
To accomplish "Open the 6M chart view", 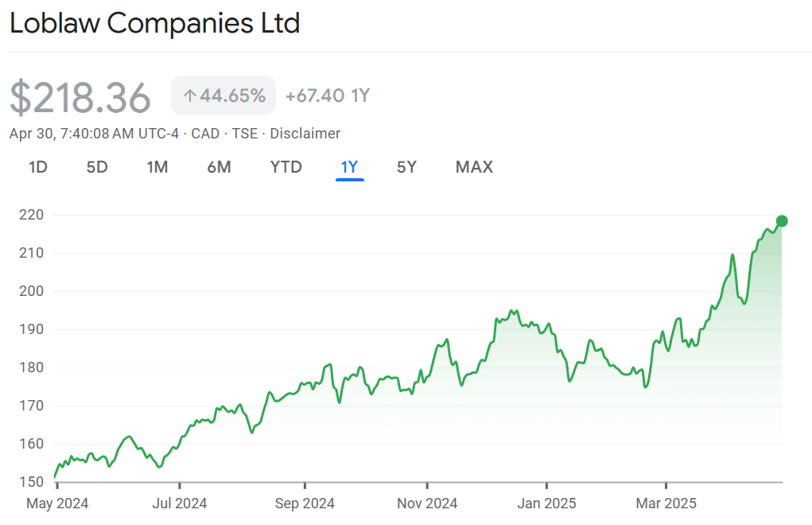I will coord(219,167).
